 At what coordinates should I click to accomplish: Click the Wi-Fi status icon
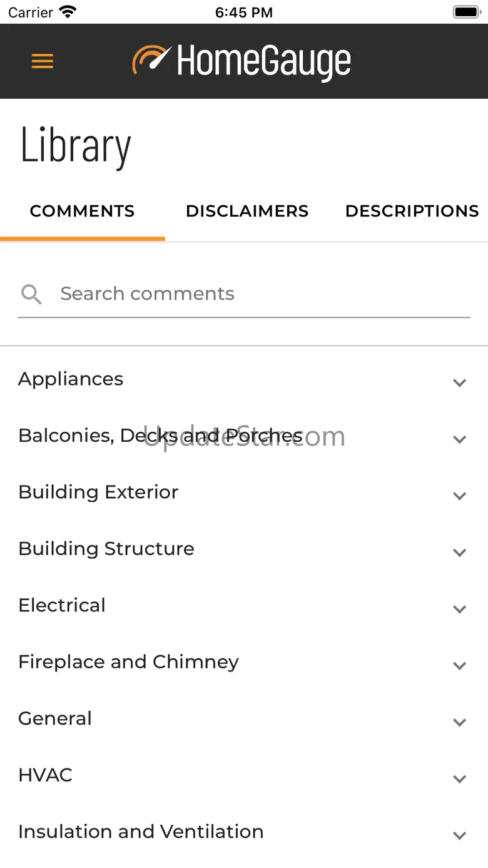point(68,12)
